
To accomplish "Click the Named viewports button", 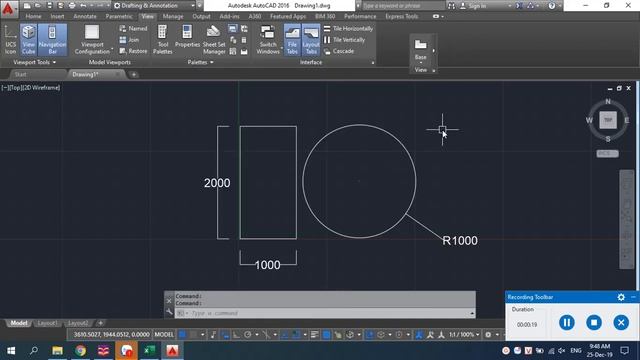I will coord(133,29).
